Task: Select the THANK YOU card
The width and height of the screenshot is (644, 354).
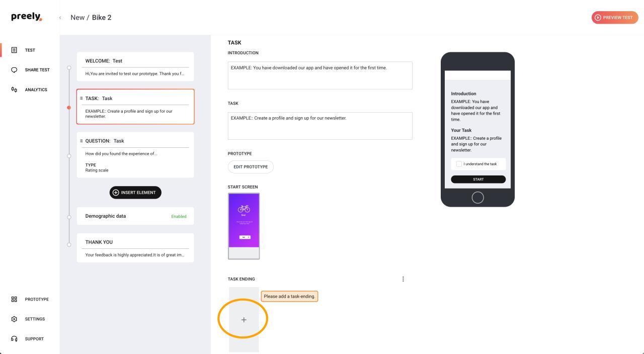Action: [135, 248]
